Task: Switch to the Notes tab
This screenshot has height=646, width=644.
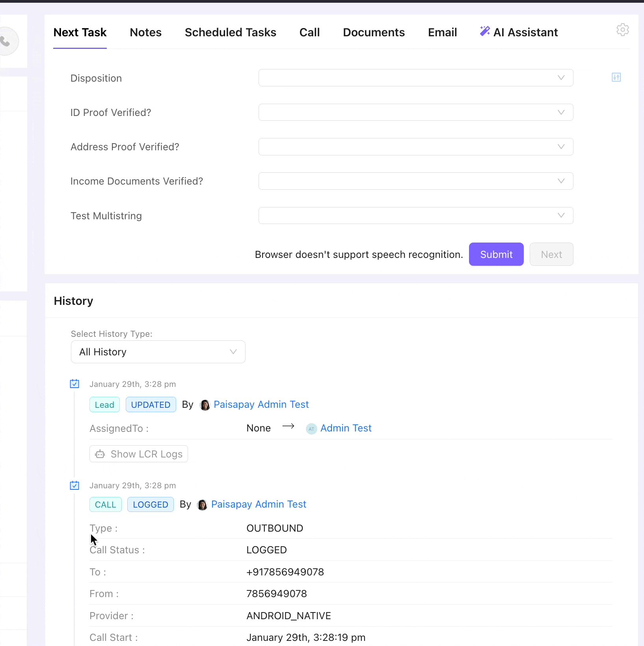Action: (x=145, y=32)
